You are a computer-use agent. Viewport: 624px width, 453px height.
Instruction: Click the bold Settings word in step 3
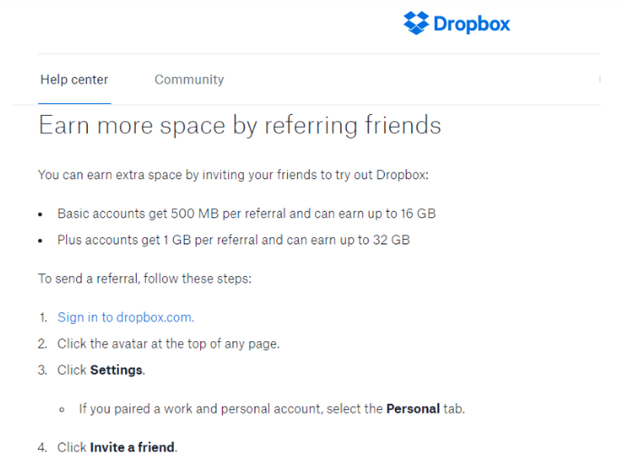coord(117,370)
